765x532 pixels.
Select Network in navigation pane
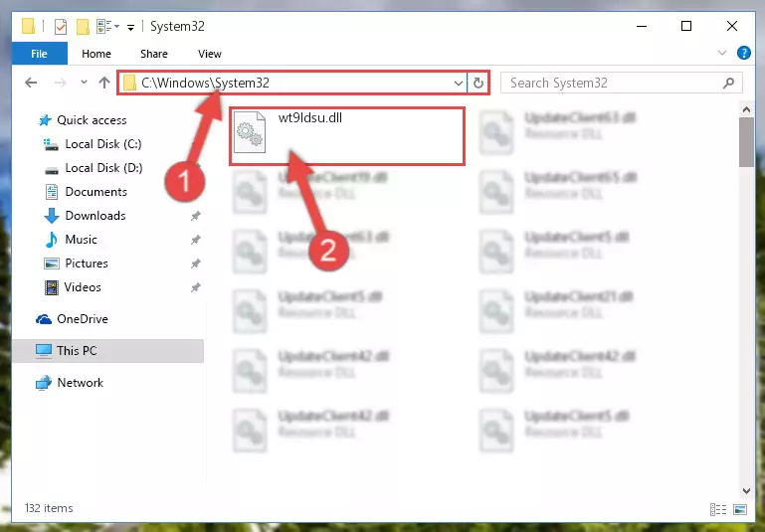[x=80, y=382]
